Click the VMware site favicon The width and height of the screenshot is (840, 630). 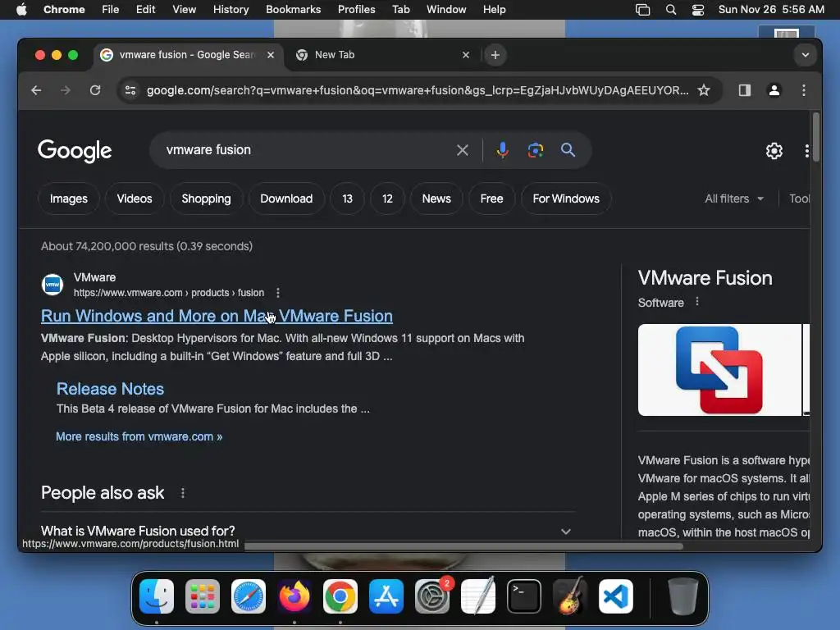(52, 285)
